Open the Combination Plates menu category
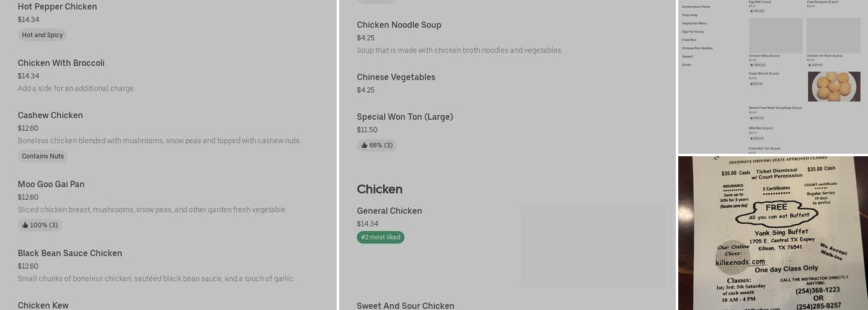 (696, 7)
